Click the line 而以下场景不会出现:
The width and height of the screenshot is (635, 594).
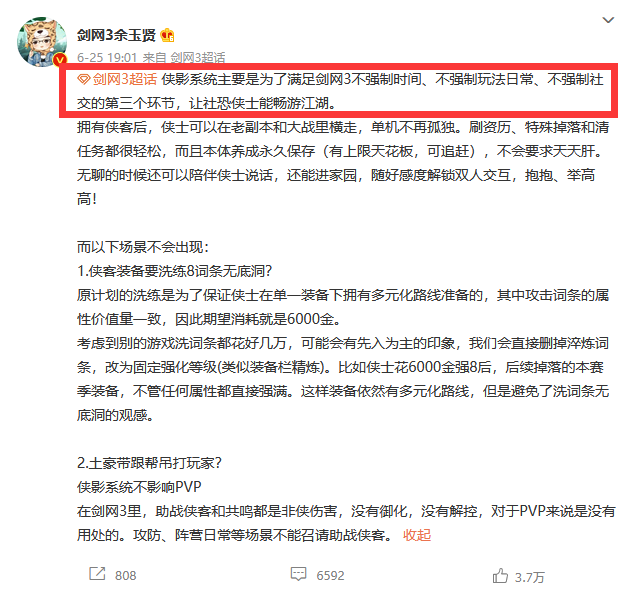[x=143, y=247]
